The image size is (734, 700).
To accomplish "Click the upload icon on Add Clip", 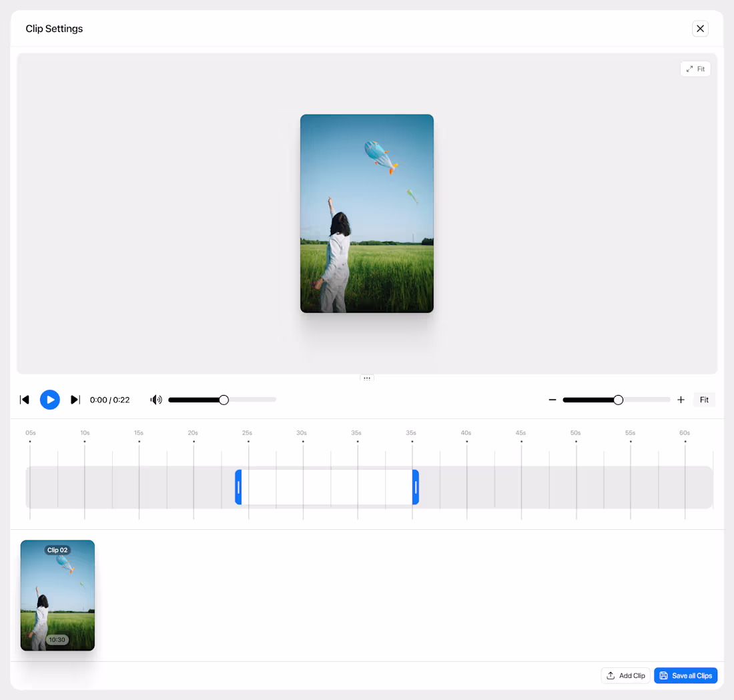I will coord(611,675).
